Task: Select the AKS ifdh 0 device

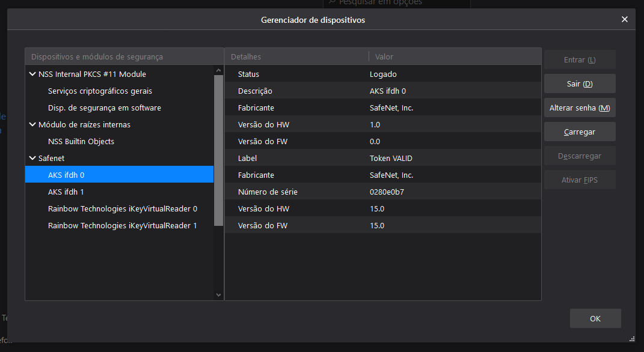Action: coord(66,175)
